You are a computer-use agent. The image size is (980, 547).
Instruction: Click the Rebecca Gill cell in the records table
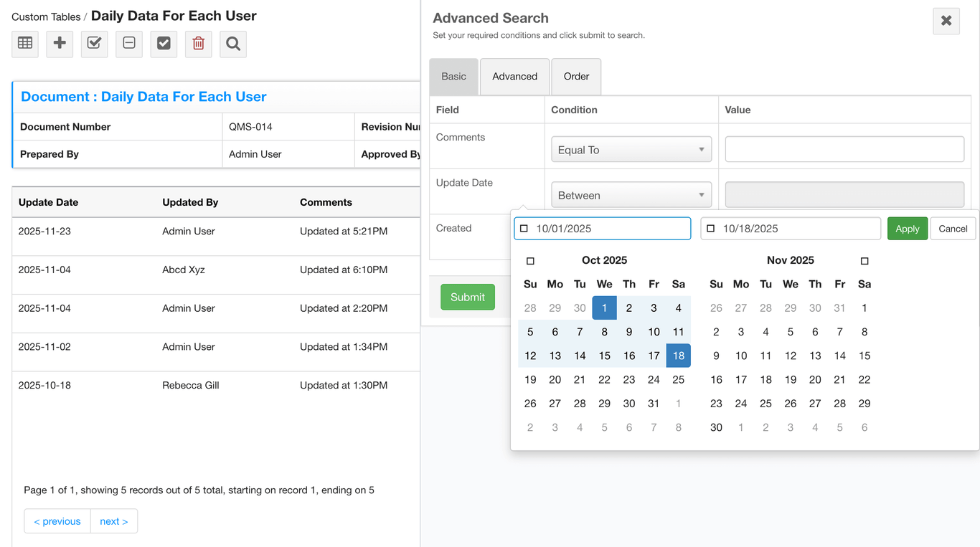tap(191, 386)
